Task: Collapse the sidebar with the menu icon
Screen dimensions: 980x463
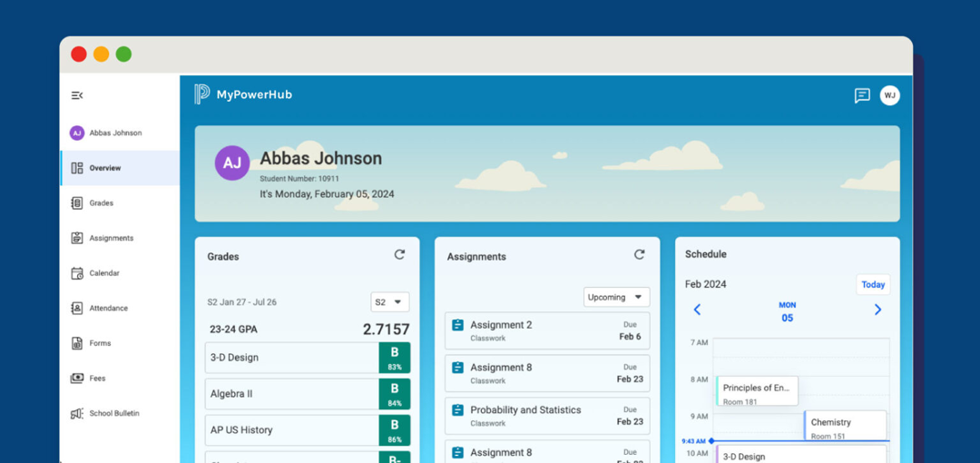Action: 77,95
